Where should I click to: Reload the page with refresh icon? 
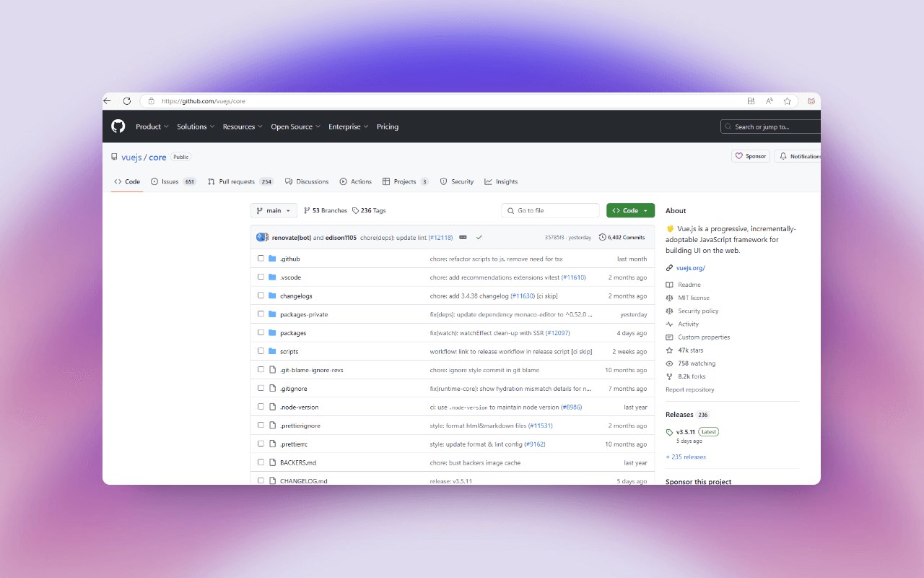[x=127, y=101]
